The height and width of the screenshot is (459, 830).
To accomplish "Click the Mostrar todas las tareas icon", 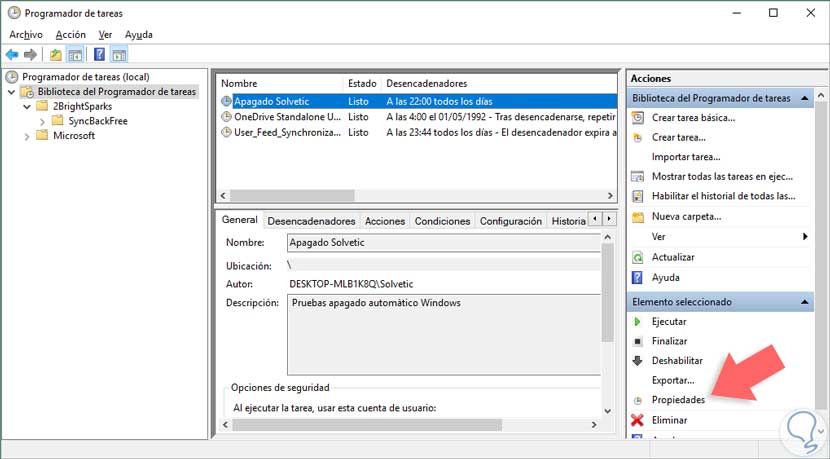I will click(638, 176).
